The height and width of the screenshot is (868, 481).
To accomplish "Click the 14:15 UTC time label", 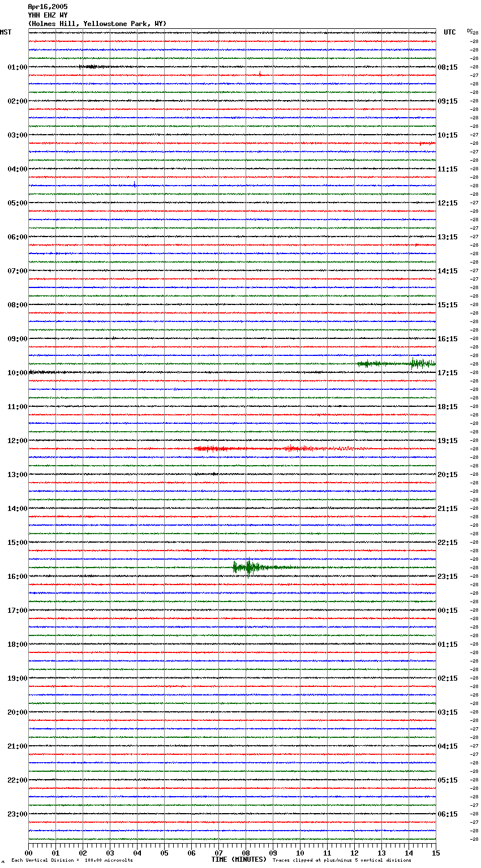I will coord(448,271).
